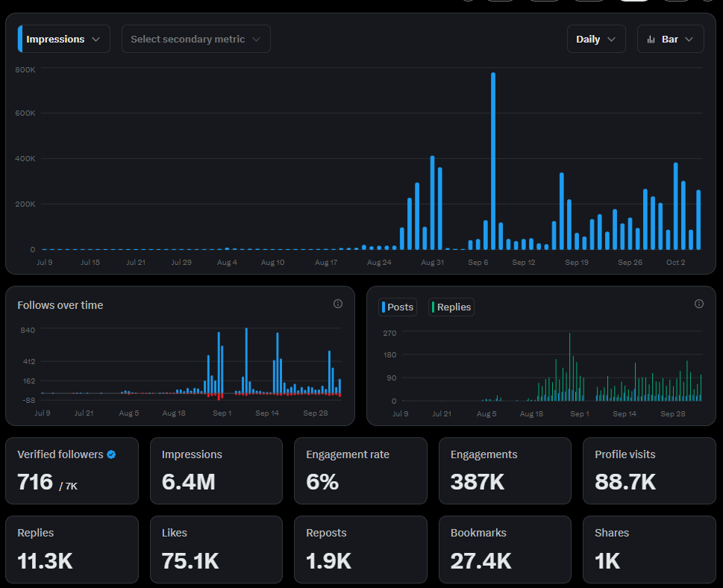Toggle the Posts series in chart legend
723x588 pixels.
[x=398, y=307]
